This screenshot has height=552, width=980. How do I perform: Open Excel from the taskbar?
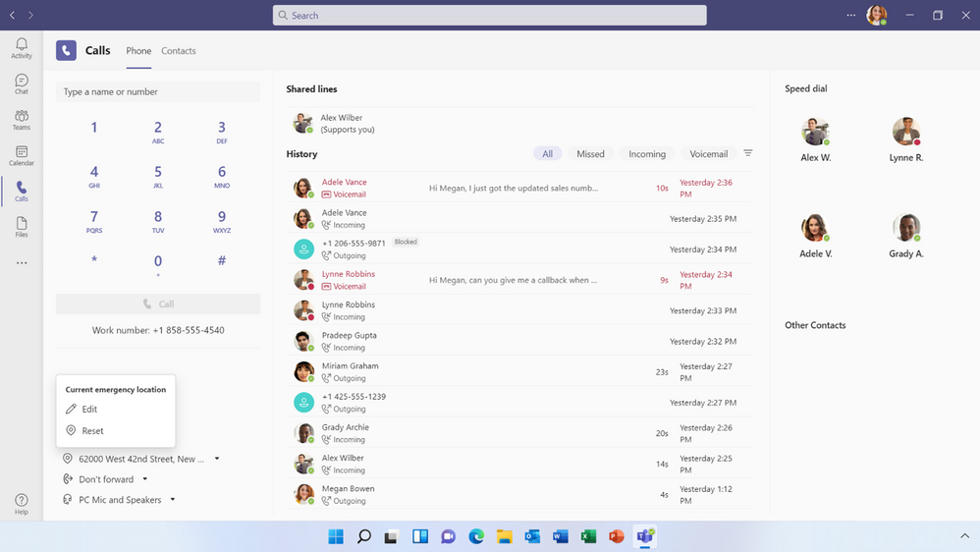[x=588, y=536]
